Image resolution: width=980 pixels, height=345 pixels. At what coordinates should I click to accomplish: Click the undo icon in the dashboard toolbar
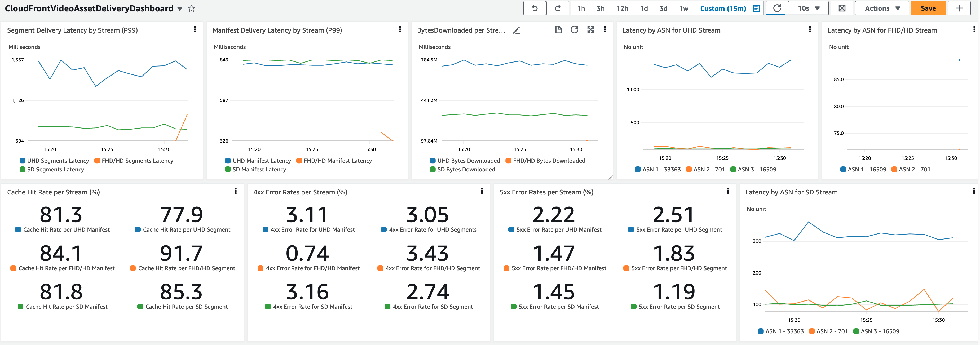tap(534, 8)
